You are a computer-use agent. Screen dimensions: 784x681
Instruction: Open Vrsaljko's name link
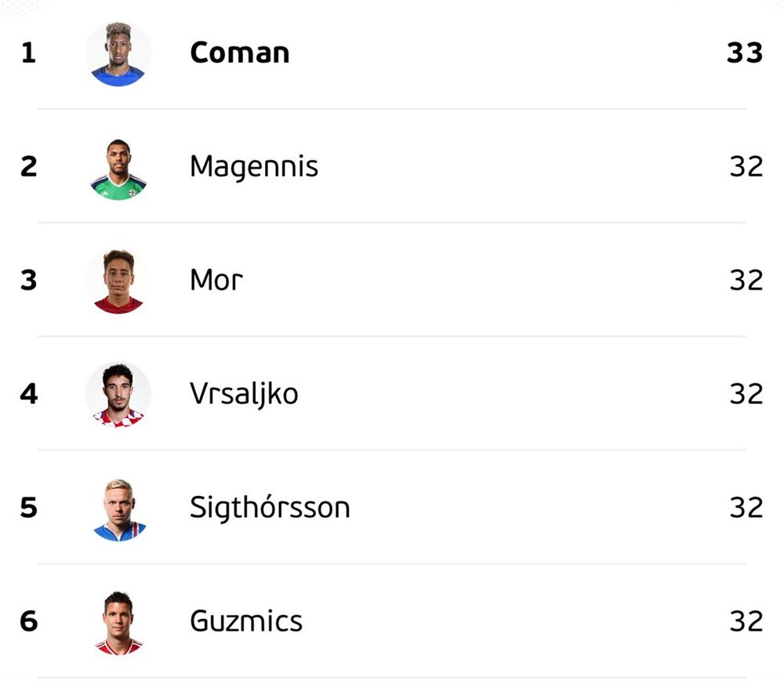(x=244, y=394)
